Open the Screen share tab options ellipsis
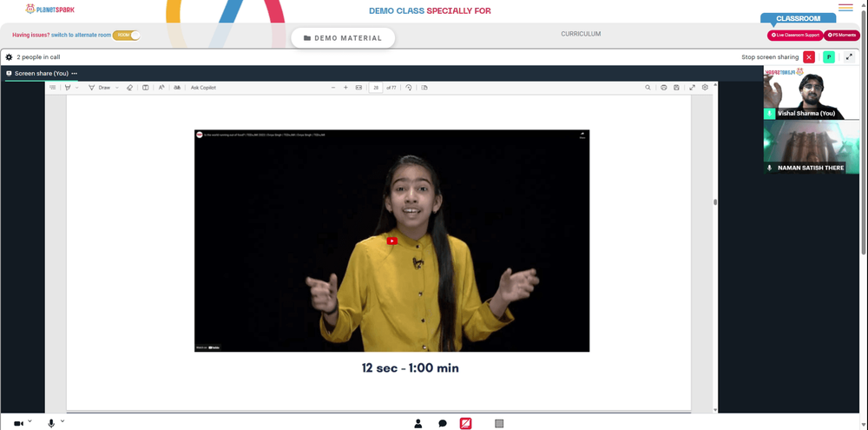This screenshot has height=430, width=868. point(74,73)
